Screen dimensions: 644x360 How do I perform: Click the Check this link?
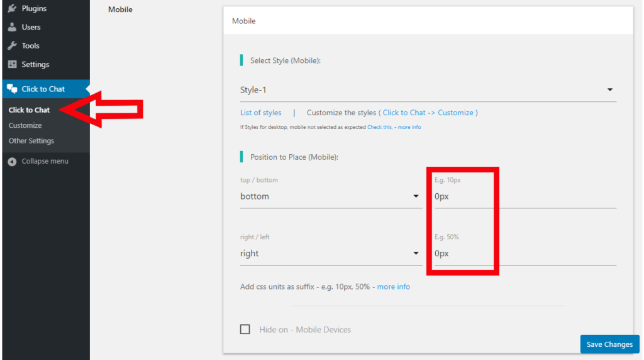379,127
